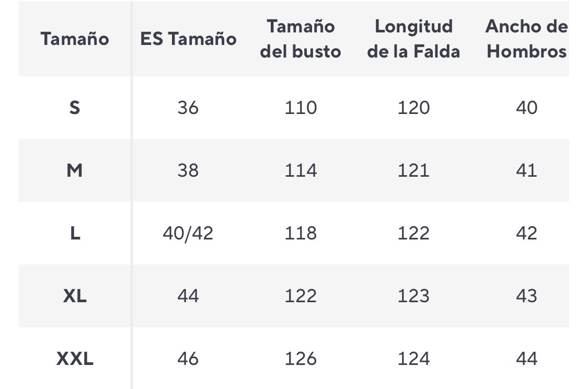
Task: Select the Tamaño del busto header
Action: [301, 39]
